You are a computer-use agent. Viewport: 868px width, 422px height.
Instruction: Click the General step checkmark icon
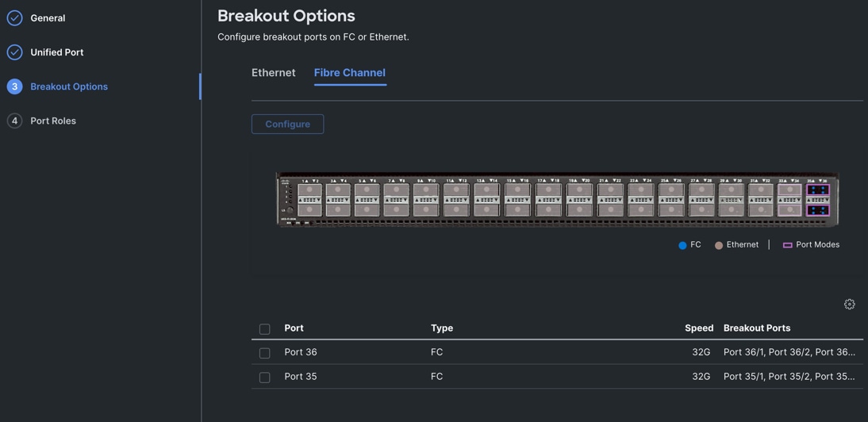tap(14, 18)
